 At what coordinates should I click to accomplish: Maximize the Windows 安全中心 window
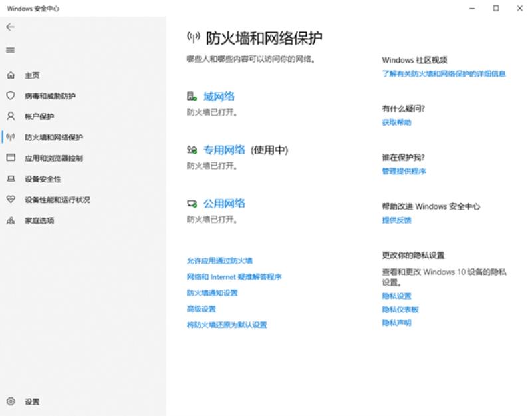click(x=495, y=8)
